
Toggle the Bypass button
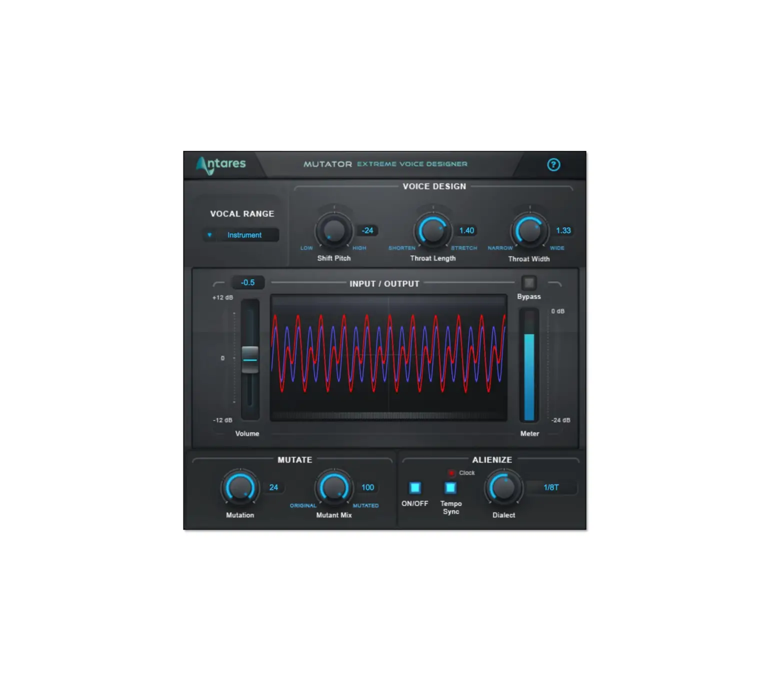[529, 283]
